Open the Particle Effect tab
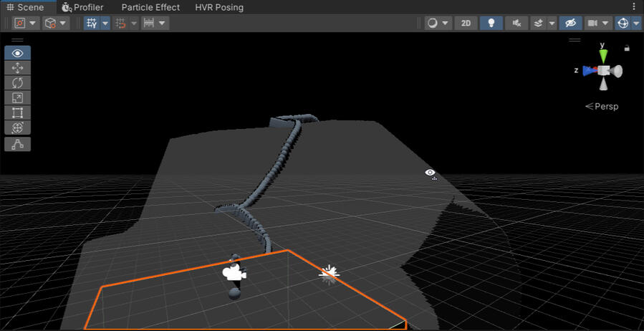 point(151,7)
